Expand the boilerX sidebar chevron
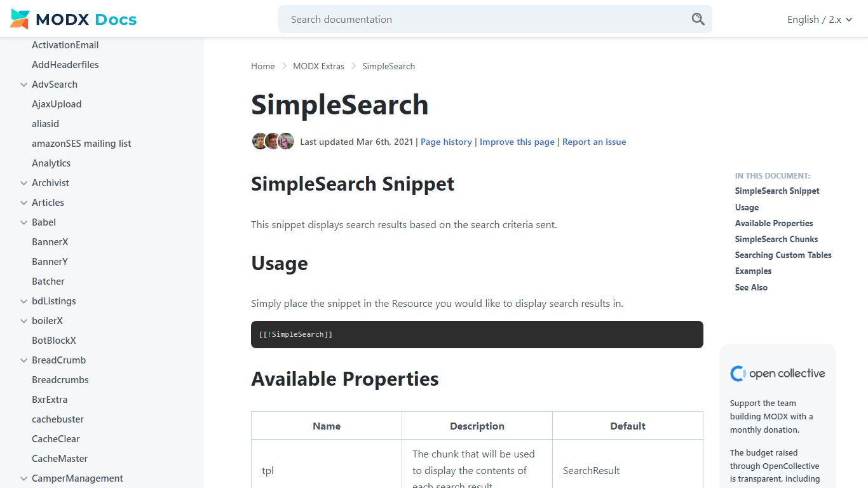The width and height of the screenshot is (868, 488). pyautogui.click(x=24, y=321)
